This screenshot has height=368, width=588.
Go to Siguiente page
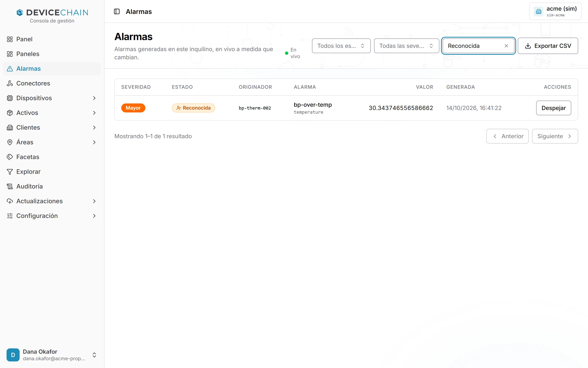pos(555,136)
